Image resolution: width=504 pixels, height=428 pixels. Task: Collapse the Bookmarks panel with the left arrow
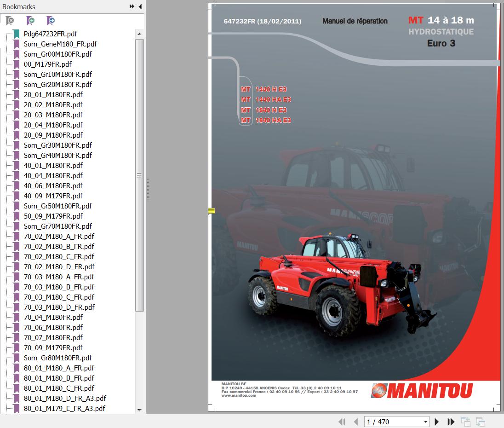tap(140, 6)
